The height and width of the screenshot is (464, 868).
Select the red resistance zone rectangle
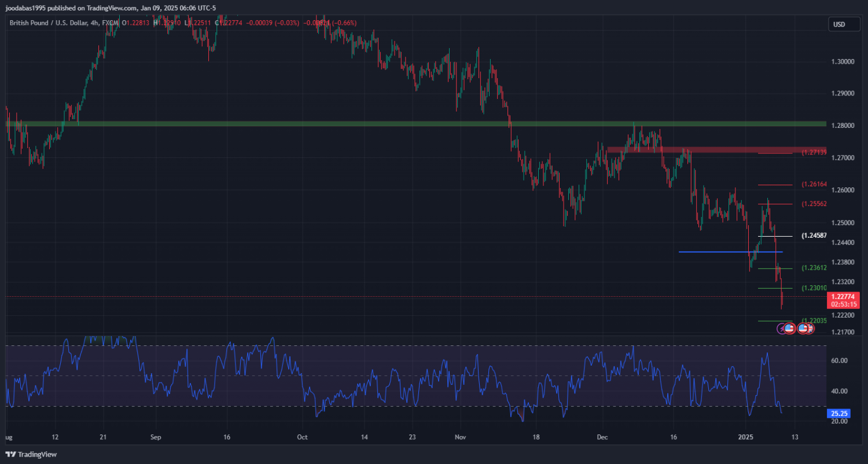[694, 149]
